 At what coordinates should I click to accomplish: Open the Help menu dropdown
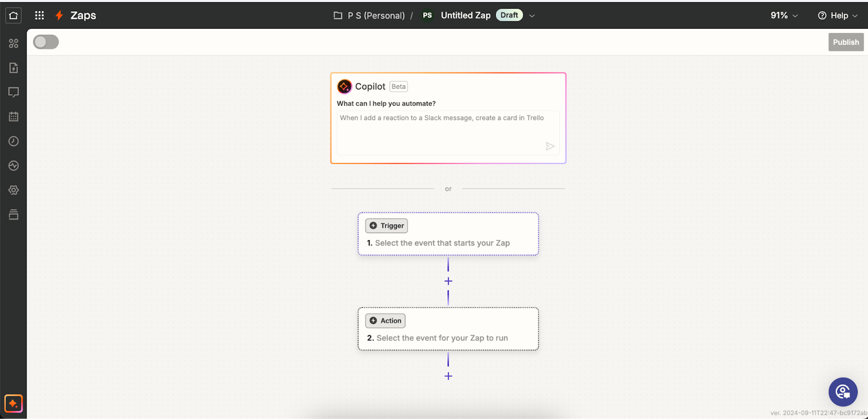point(838,15)
